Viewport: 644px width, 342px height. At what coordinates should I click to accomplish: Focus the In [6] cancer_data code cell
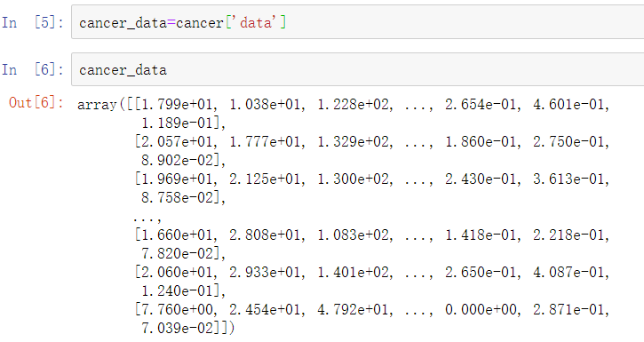click(x=357, y=69)
